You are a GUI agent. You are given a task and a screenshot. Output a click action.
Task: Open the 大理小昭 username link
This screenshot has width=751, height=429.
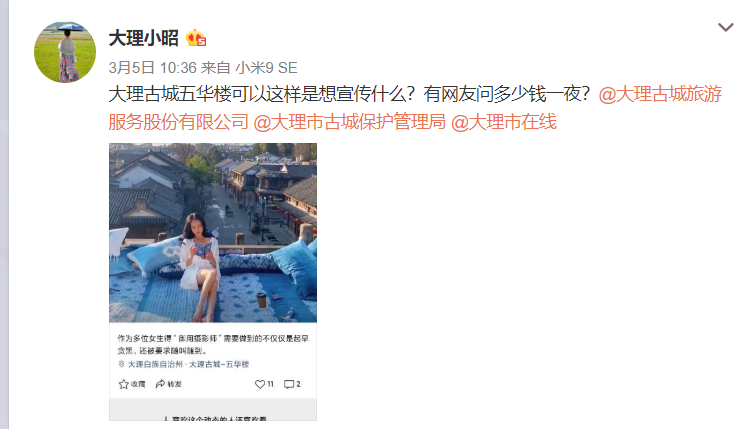pos(144,38)
